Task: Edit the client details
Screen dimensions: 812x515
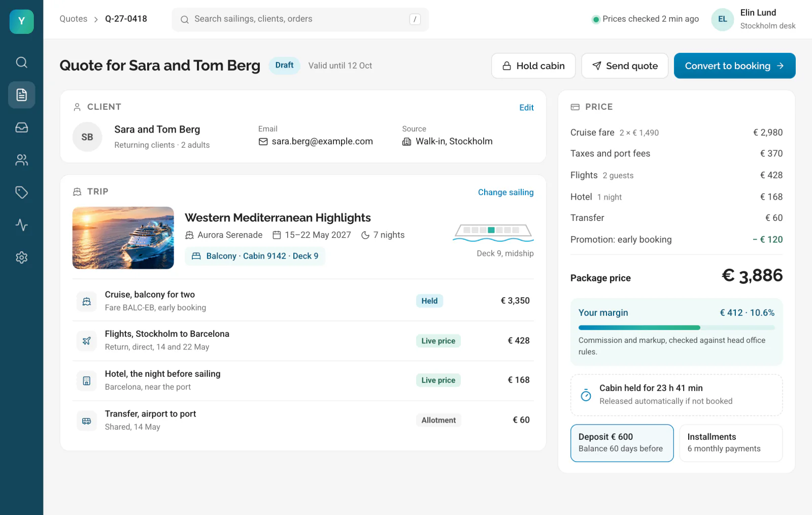Action: [x=526, y=108]
